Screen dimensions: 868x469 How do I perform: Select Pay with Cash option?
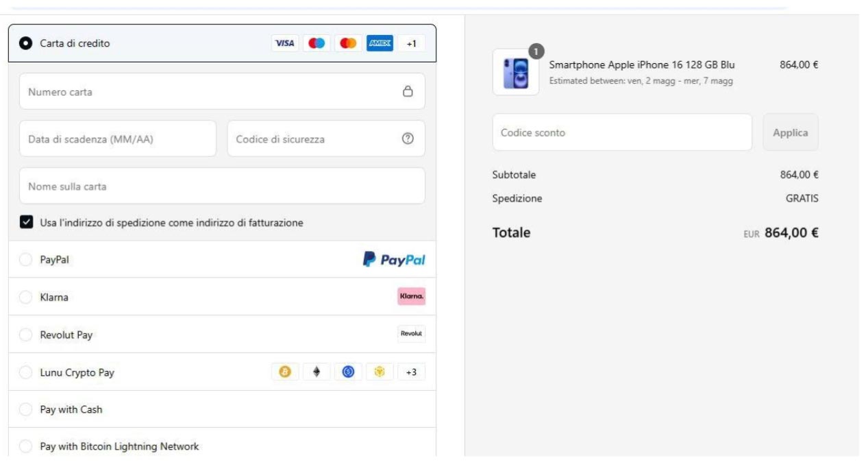(x=26, y=409)
